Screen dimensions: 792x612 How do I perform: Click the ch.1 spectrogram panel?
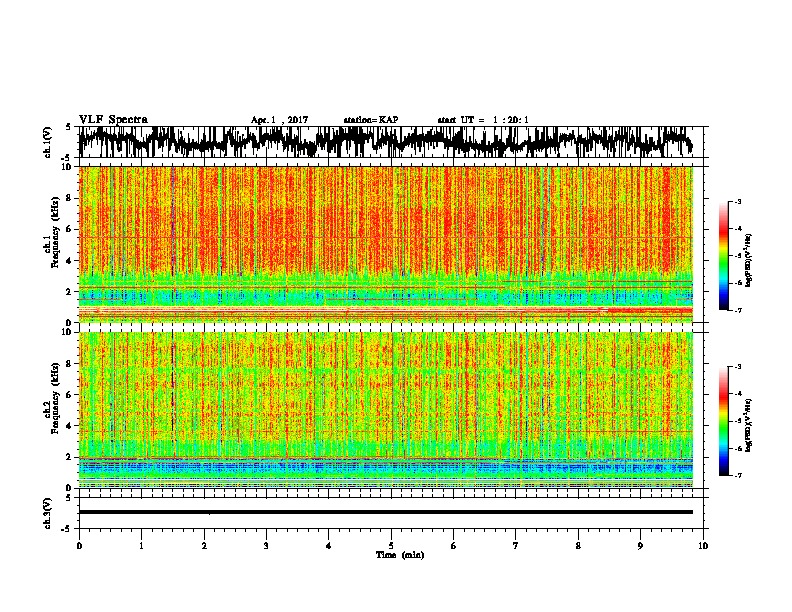click(385, 244)
